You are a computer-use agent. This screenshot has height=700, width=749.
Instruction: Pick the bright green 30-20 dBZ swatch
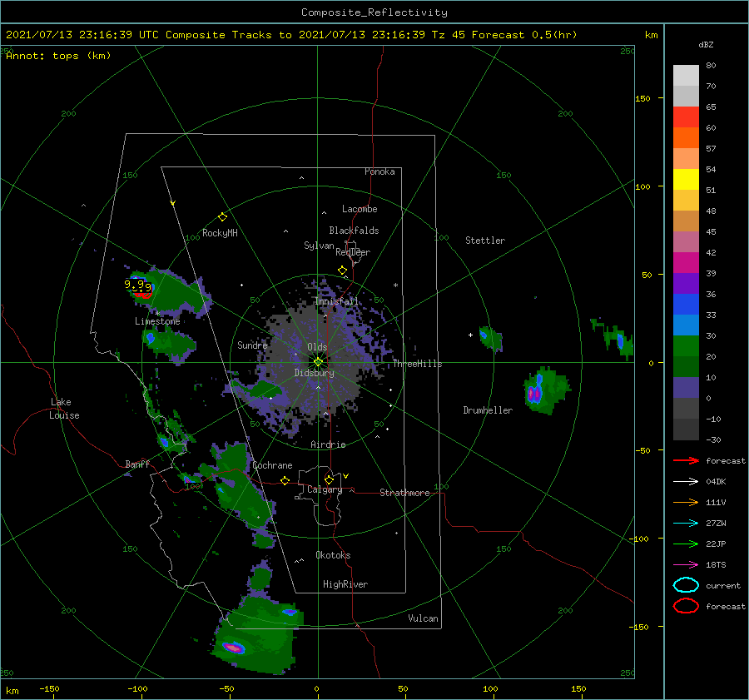click(x=686, y=345)
